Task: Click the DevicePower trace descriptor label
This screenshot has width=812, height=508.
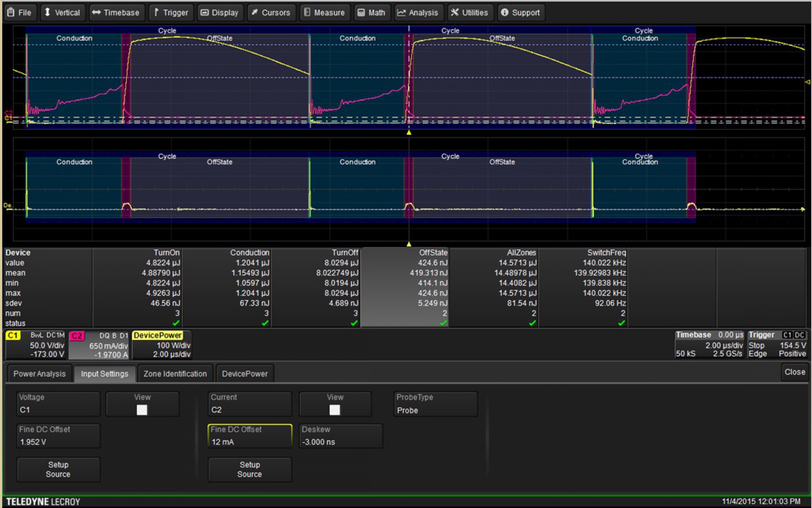Action: pyautogui.click(x=157, y=336)
